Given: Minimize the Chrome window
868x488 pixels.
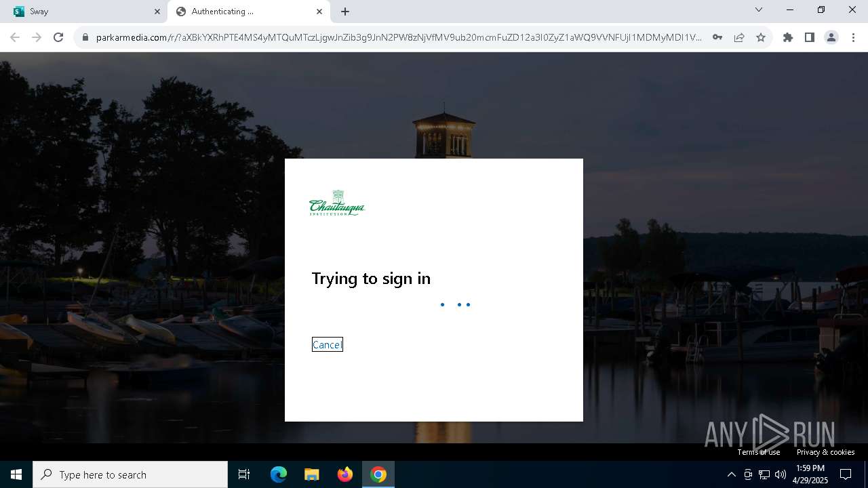Looking at the screenshot, I should click(x=790, y=10).
